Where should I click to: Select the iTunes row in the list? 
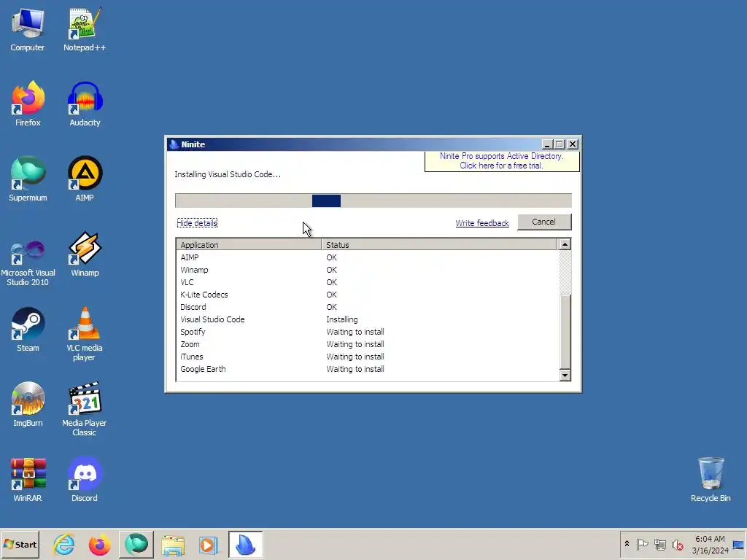pyautogui.click(x=367, y=356)
